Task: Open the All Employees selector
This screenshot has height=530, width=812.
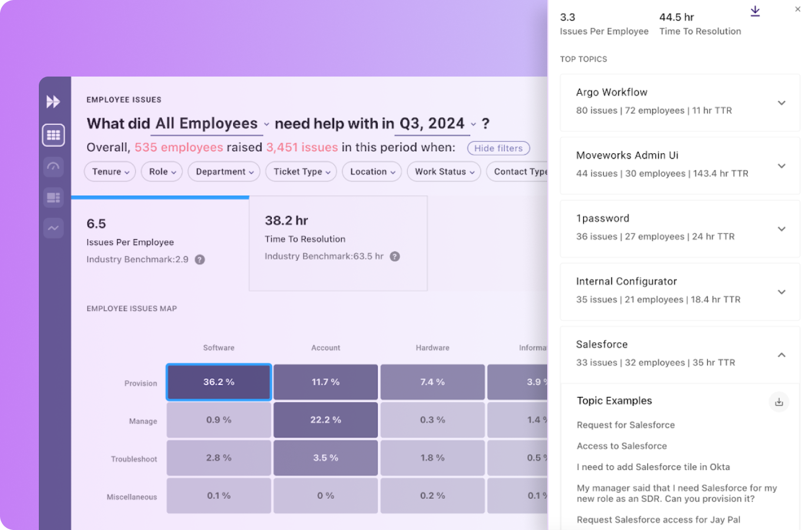Action: [207, 124]
